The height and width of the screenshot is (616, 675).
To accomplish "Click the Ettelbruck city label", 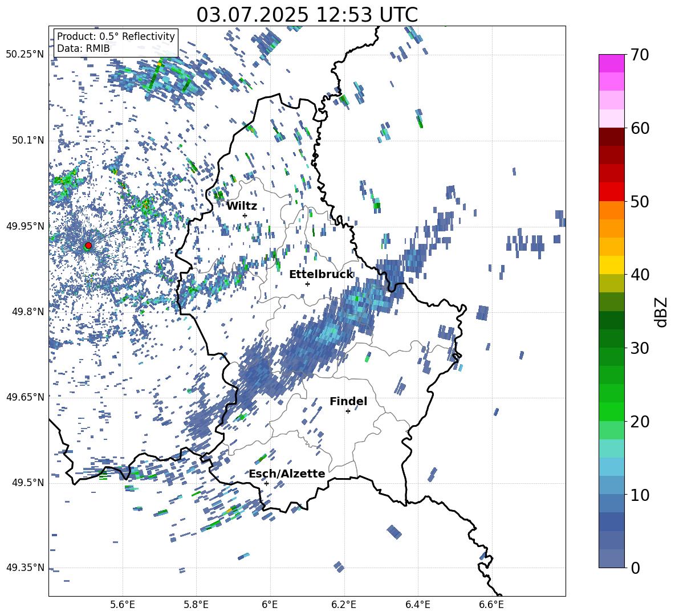I will 321,275.
